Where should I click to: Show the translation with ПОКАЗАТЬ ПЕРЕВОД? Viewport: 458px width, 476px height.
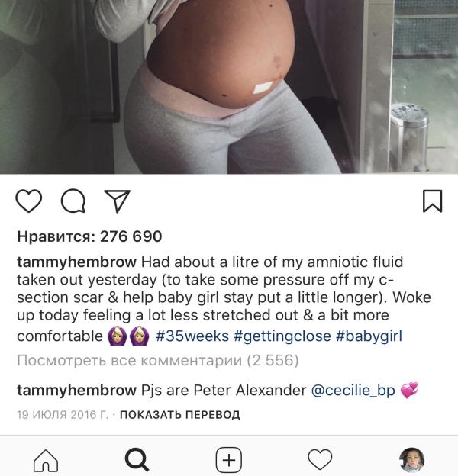[x=180, y=415]
